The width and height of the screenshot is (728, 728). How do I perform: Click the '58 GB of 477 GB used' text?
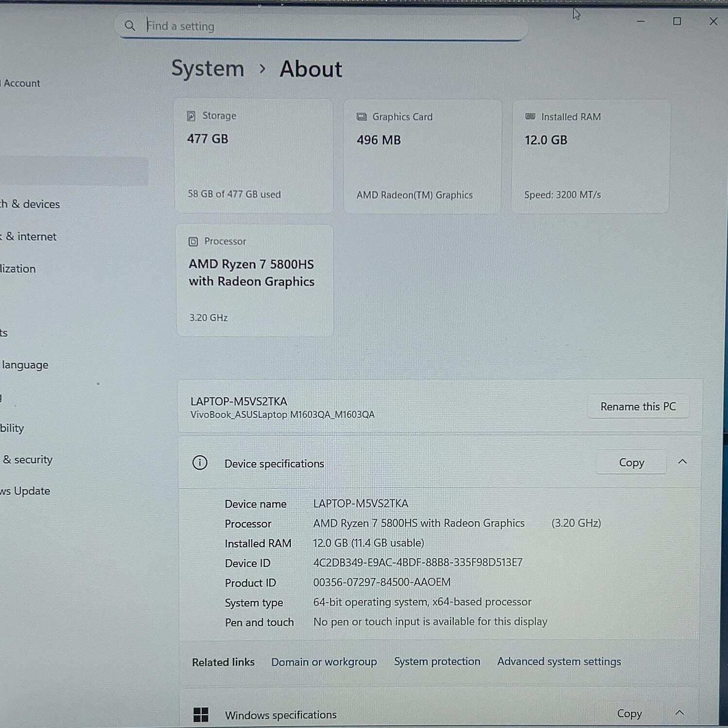[234, 194]
